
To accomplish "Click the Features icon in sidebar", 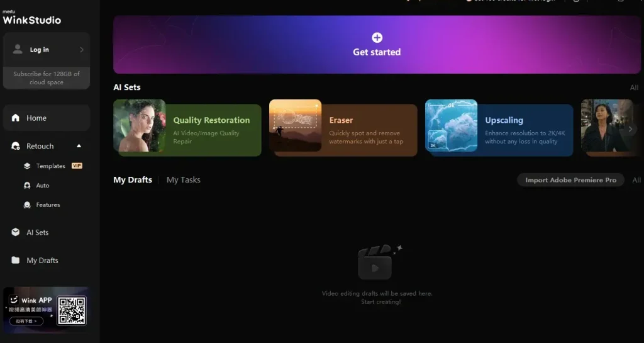I will [27, 205].
